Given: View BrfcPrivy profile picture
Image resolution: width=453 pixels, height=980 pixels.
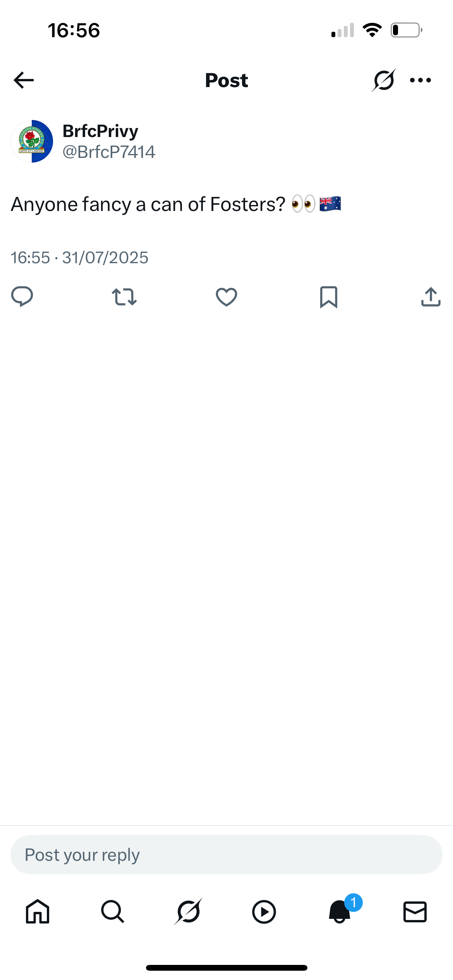Looking at the screenshot, I should click(x=32, y=141).
